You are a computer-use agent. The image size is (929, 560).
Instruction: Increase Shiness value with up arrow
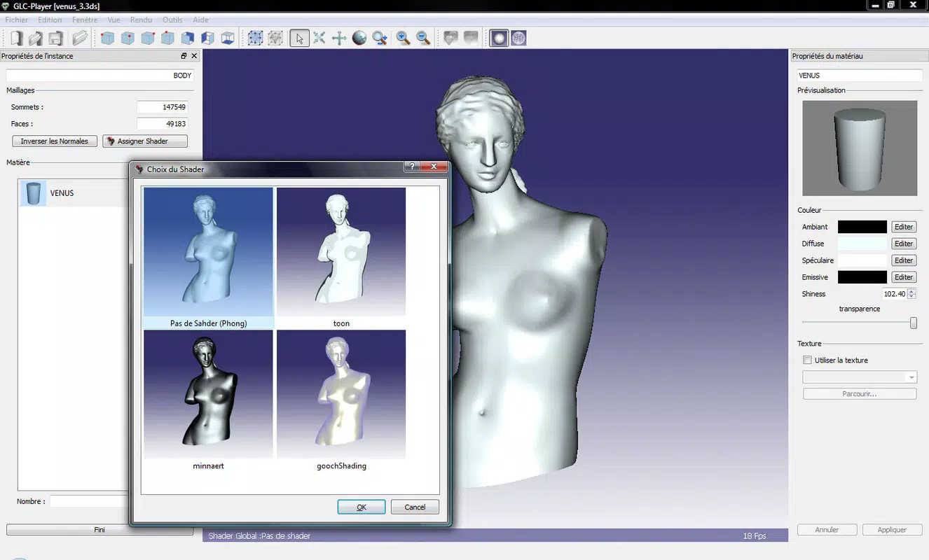click(x=911, y=291)
